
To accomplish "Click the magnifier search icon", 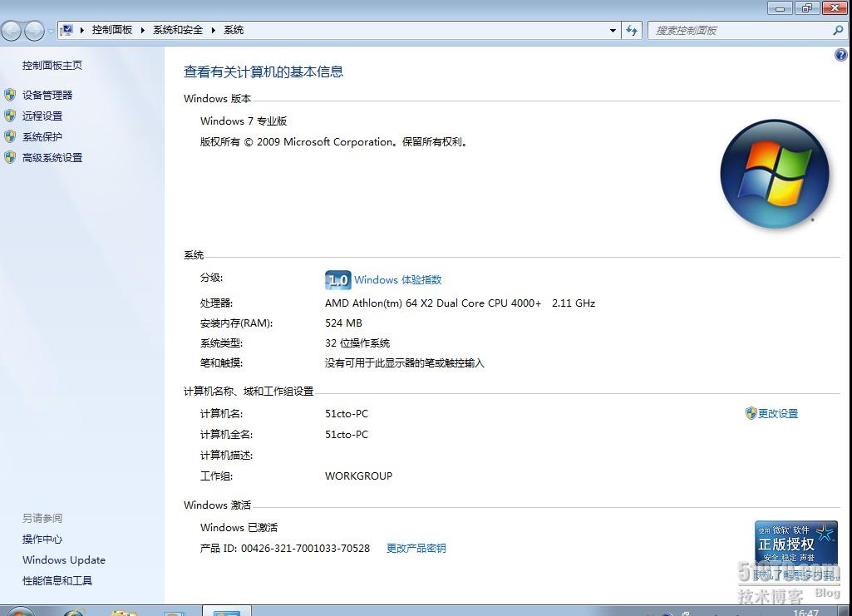I will tap(838, 31).
